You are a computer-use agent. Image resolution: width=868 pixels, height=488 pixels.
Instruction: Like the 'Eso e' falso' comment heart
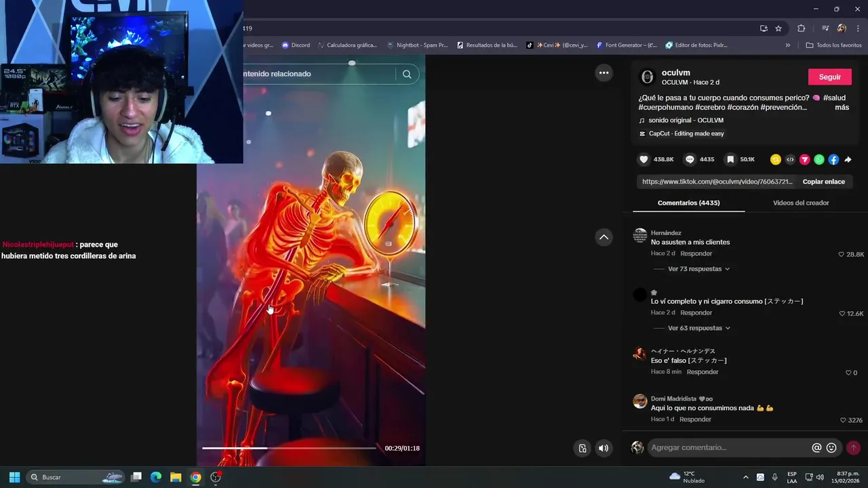848,373
